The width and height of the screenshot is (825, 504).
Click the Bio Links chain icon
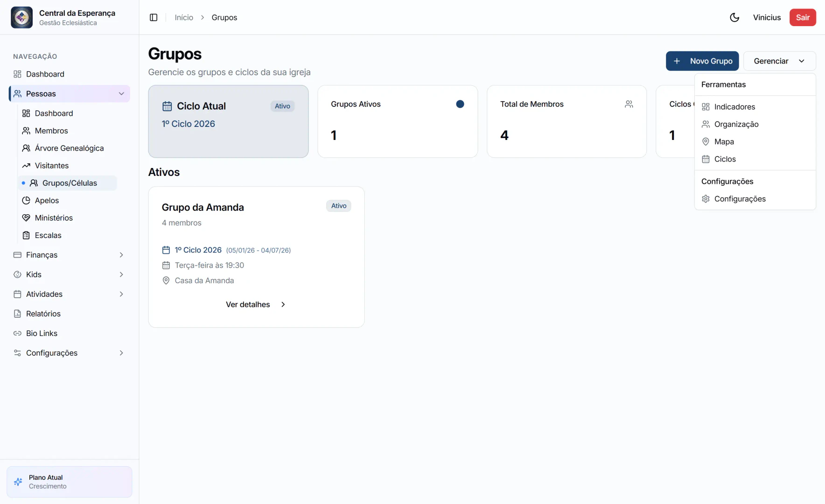(17, 333)
